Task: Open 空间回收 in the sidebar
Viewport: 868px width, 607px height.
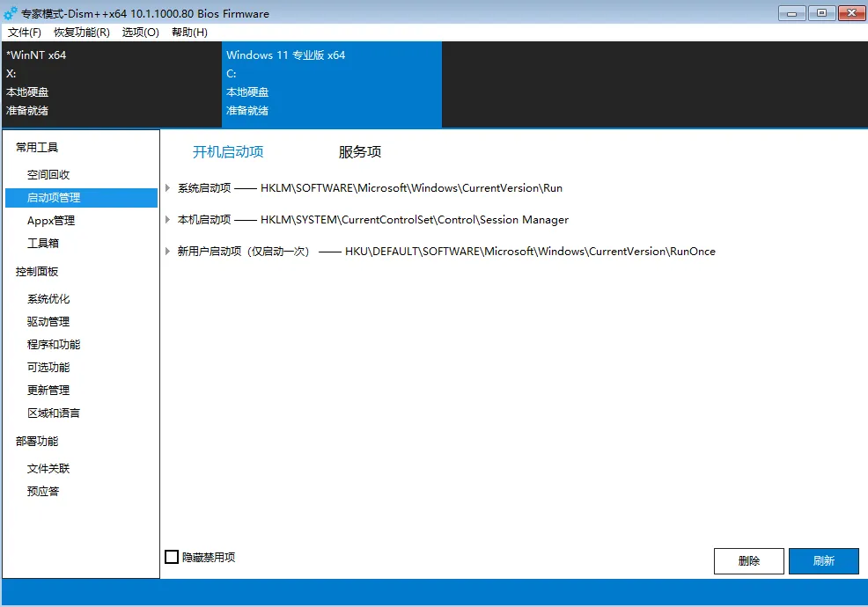Action: click(48, 174)
